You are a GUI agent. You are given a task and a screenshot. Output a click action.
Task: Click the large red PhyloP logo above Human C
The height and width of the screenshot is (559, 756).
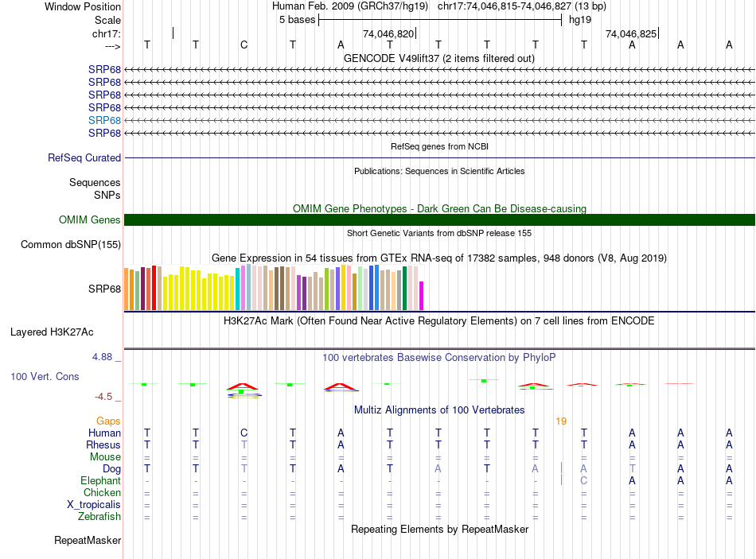[x=243, y=386]
